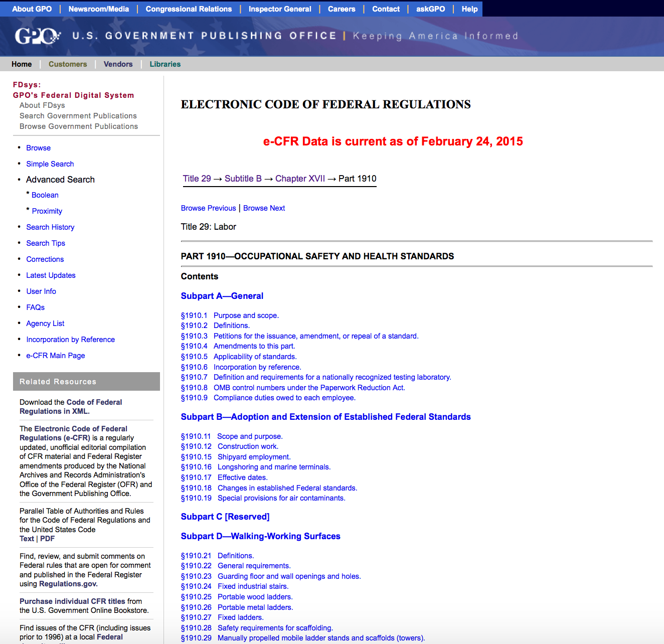The width and height of the screenshot is (664, 644).
Task: Click Contact in the top bar
Action: (x=386, y=9)
